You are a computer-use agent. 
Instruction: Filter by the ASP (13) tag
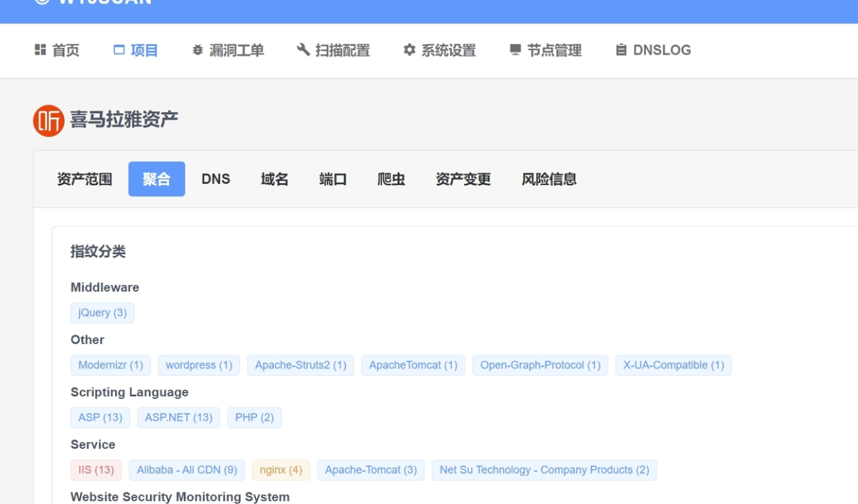(x=100, y=418)
